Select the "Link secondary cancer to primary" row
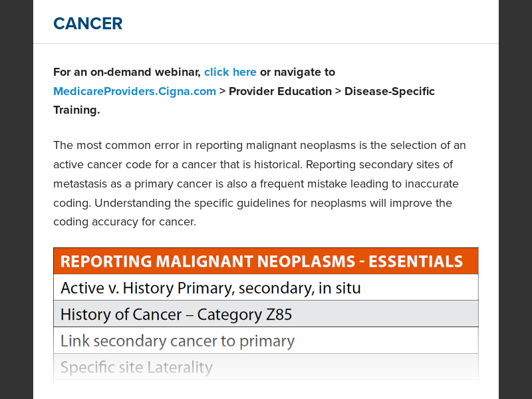The image size is (532, 399). pos(265,340)
